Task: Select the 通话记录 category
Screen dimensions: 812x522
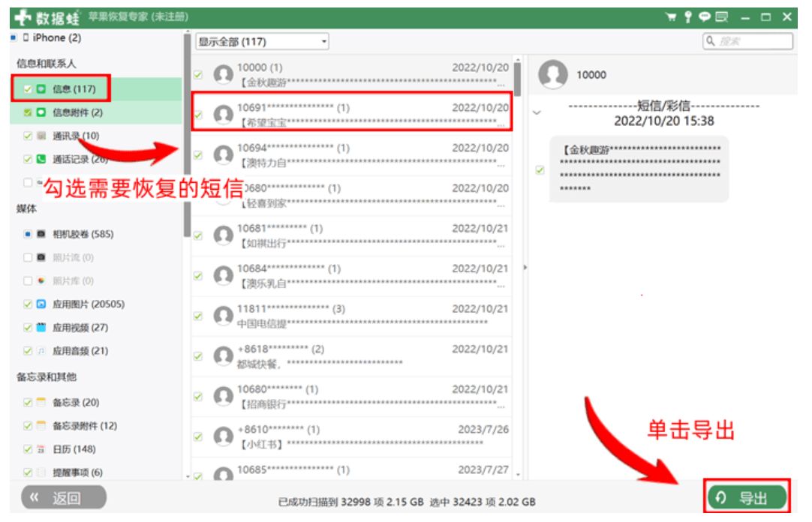Action: (80, 159)
